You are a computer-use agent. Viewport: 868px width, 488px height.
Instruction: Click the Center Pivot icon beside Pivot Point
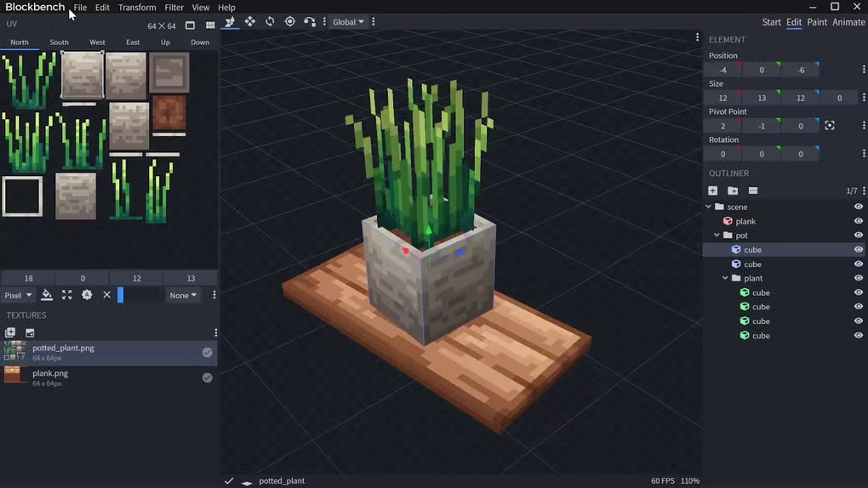[830, 126]
